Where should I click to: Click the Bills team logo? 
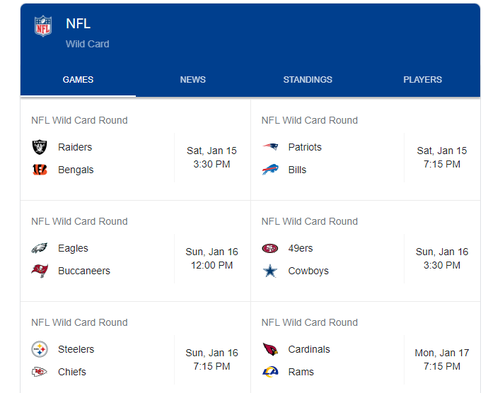tap(270, 169)
